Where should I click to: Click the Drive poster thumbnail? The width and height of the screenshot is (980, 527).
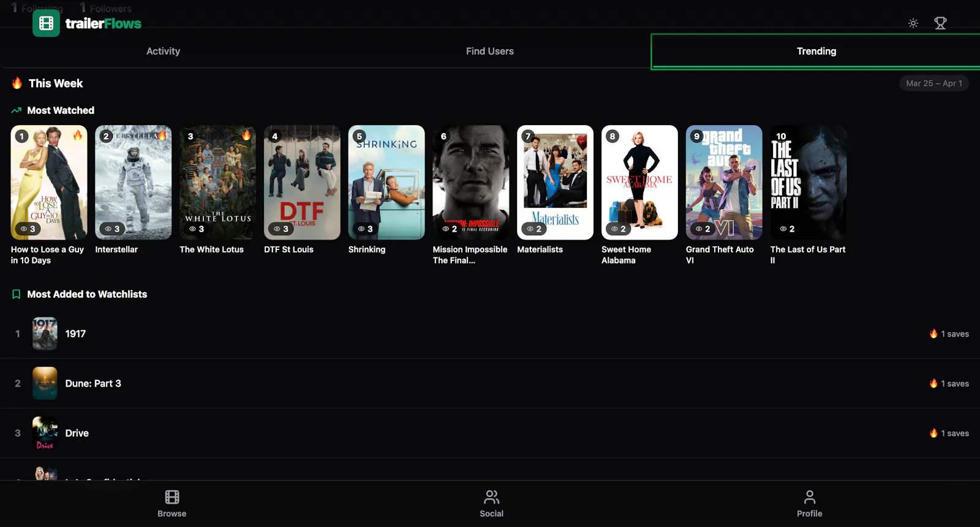click(45, 433)
